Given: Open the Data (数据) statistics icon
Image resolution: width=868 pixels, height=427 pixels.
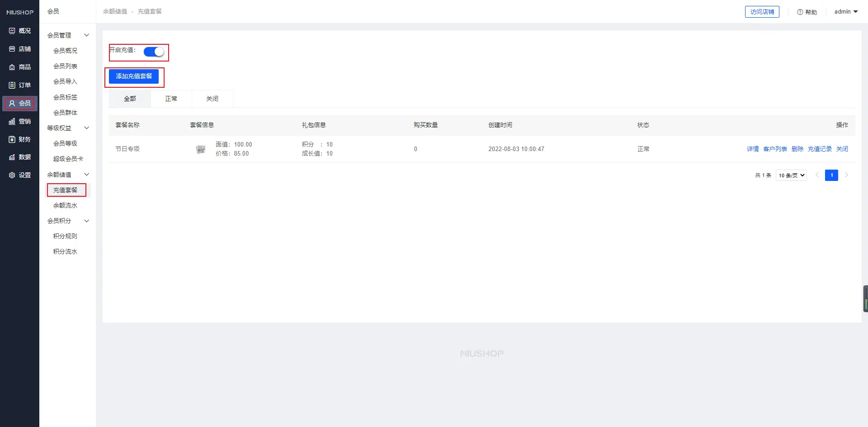Looking at the screenshot, I should [x=12, y=157].
